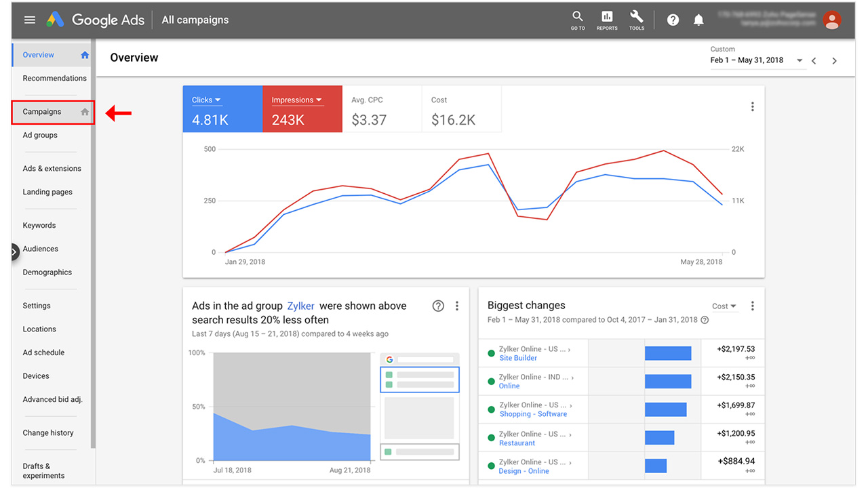Open the Cost dropdown in Biggest changes

[724, 306]
